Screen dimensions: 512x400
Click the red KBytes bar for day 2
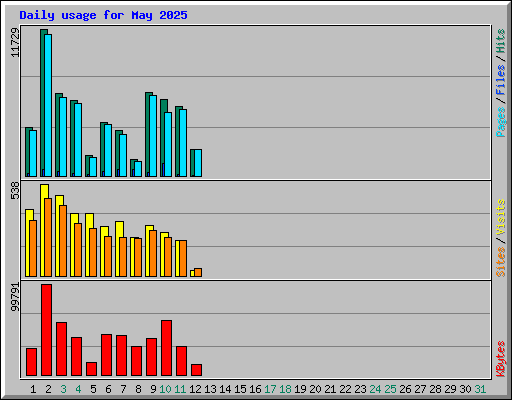(46, 330)
